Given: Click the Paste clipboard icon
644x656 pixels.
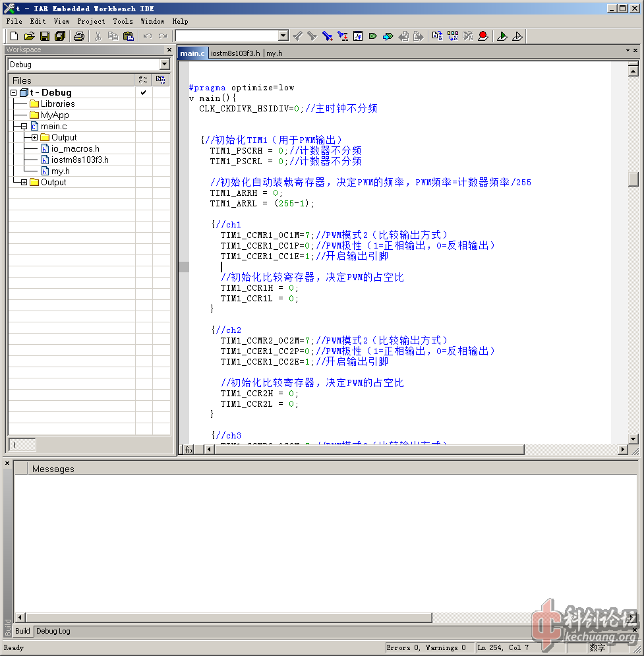Looking at the screenshot, I should [x=129, y=36].
